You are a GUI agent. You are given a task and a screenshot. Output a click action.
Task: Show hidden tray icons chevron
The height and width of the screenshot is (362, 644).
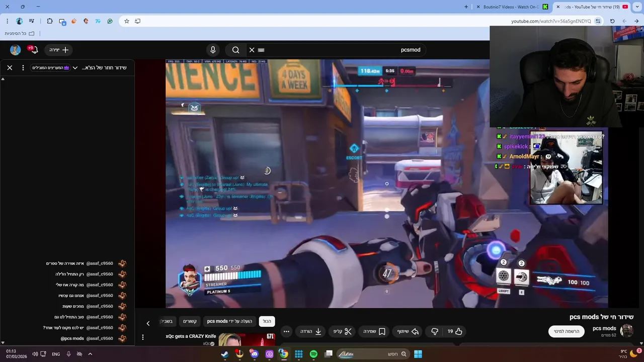point(90,354)
